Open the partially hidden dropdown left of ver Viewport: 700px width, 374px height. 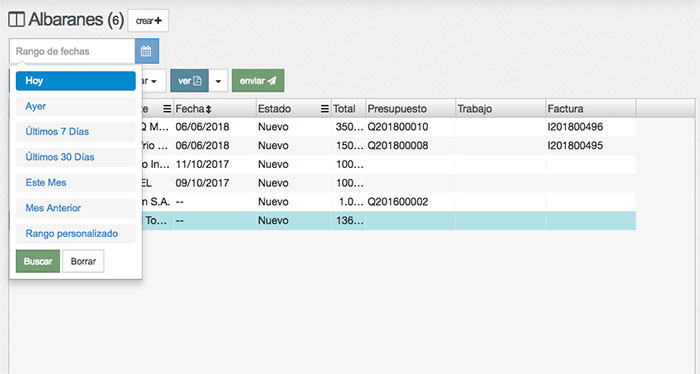(154, 81)
